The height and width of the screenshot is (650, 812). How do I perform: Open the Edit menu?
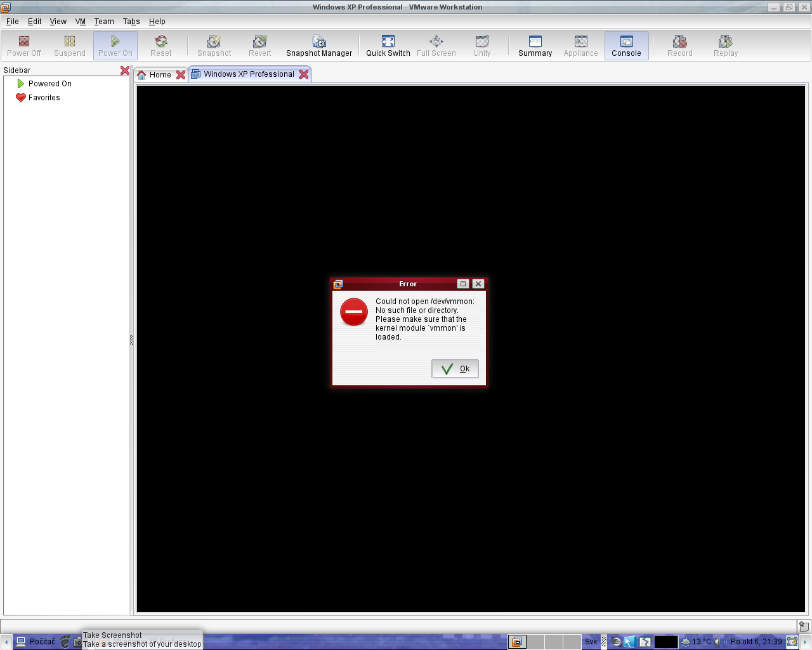tap(35, 22)
